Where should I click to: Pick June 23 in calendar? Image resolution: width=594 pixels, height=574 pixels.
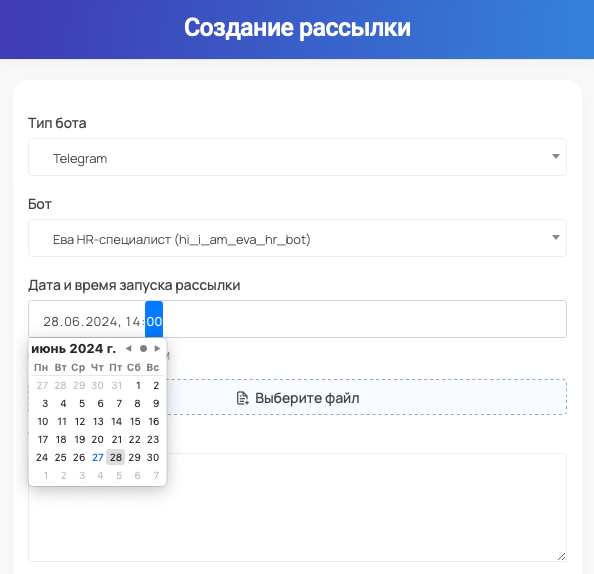[x=153, y=439]
